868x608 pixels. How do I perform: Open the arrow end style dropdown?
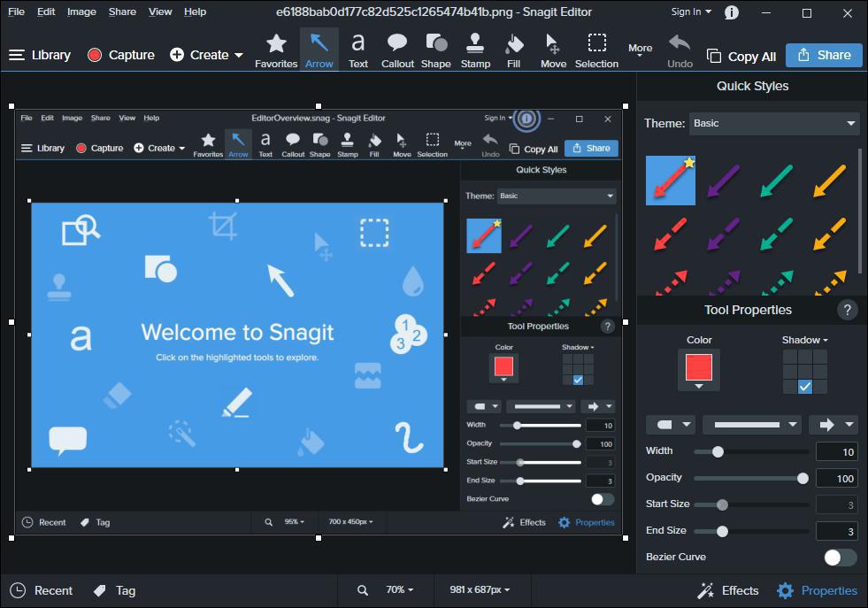tap(833, 425)
